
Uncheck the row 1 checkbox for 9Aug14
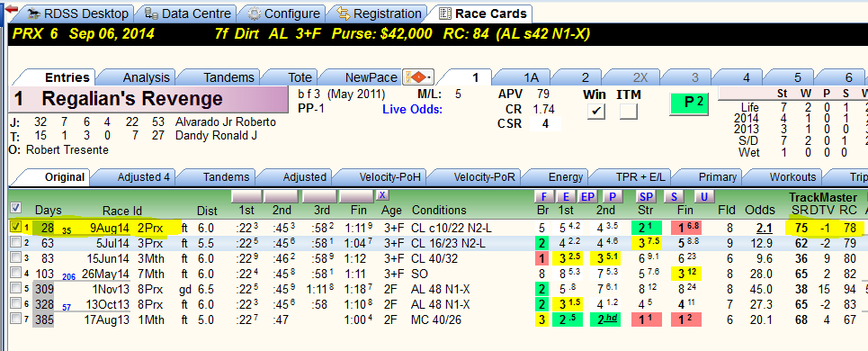click(x=16, y=227)
